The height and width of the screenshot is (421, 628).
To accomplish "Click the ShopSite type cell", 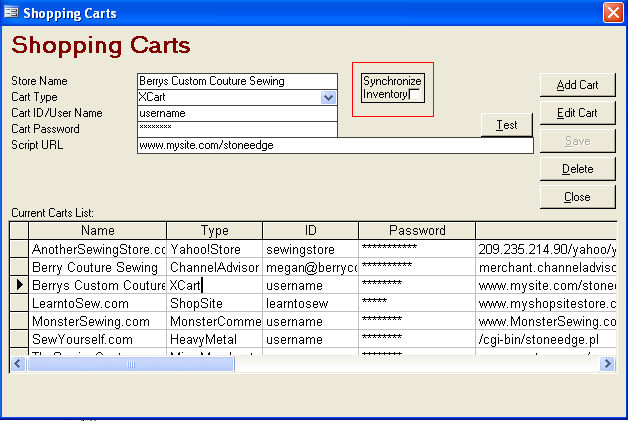I will (x=214, y=303).
